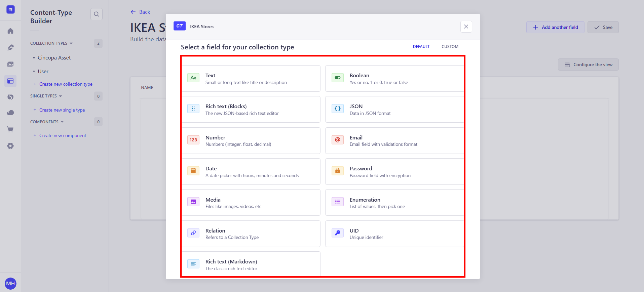Image resolution: width=644 pixels, height=292 pixels.
Task: Select the Text field title
Action: (210, 76)
